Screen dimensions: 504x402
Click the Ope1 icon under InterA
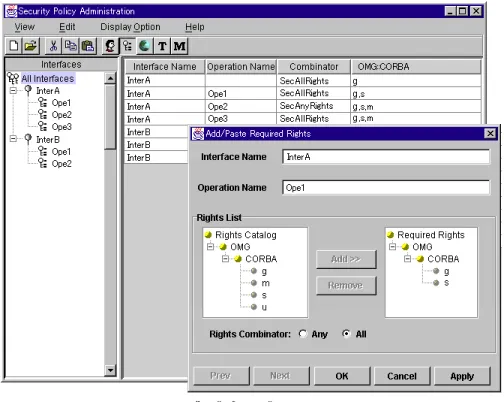click(x=42, y=102)
